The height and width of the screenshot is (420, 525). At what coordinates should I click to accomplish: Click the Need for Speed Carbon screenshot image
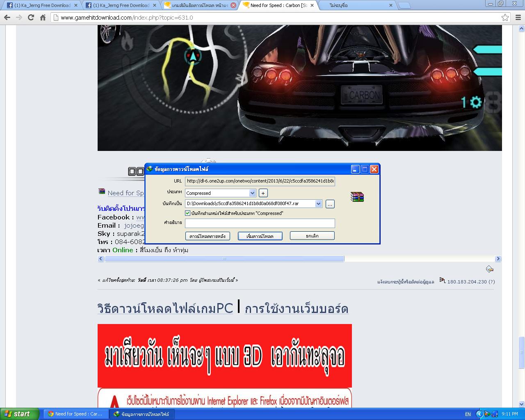point(300,88)
